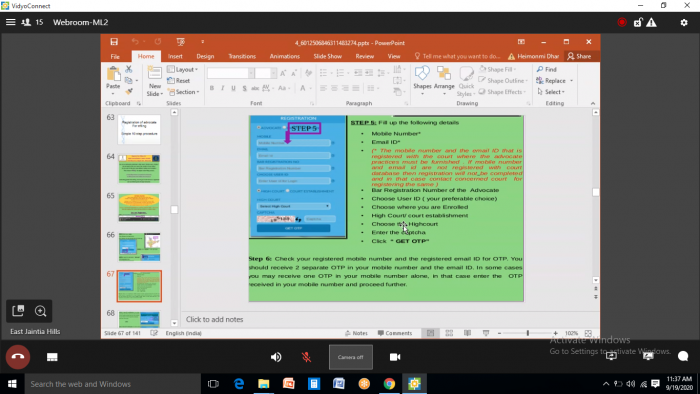Click Ribbon Display Options icon
The image size is (700, 394).
pos(521,42)
